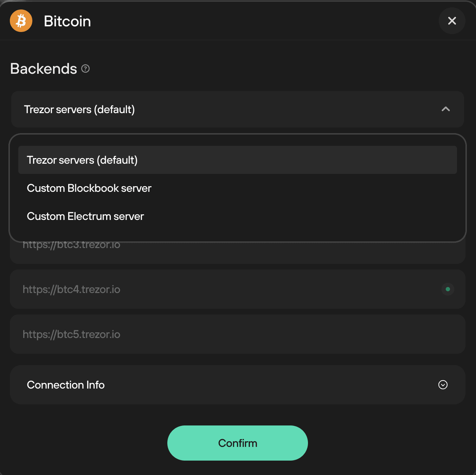Click empty header area beside Bitcoin title

tap(264, 21)
